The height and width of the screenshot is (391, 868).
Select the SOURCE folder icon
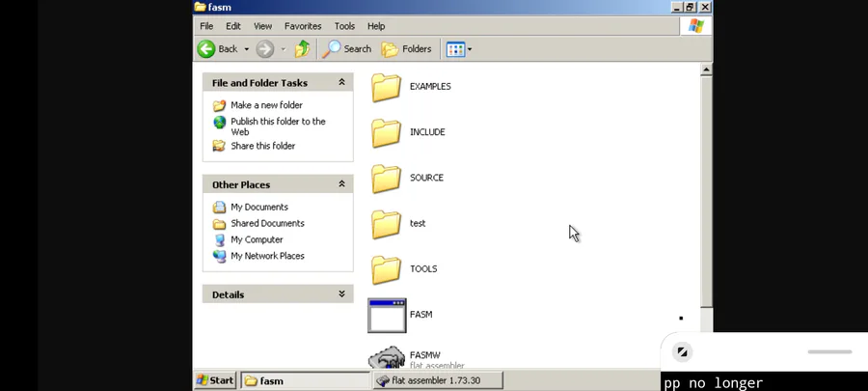pyautogui.click(x=386, y=179)
